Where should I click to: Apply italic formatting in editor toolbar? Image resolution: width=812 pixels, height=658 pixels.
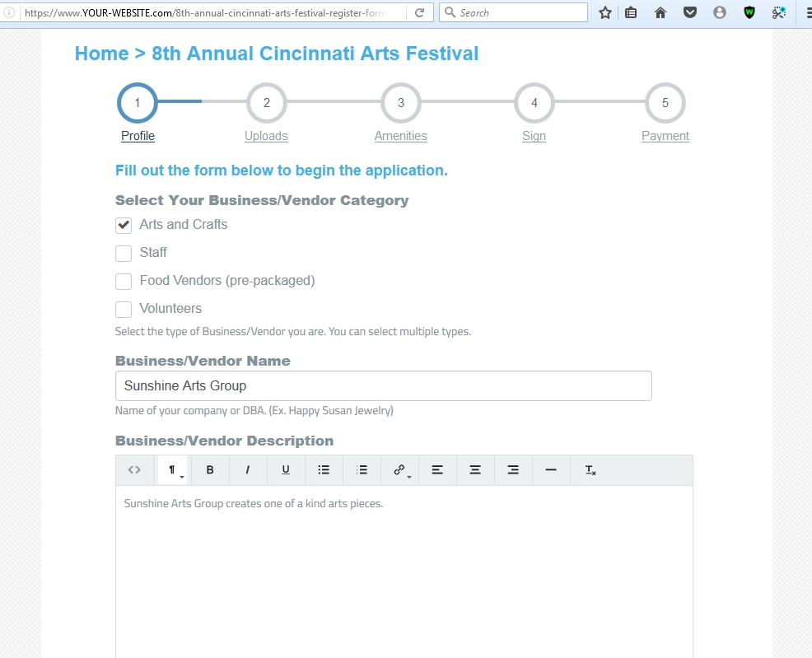coord(248,470)
